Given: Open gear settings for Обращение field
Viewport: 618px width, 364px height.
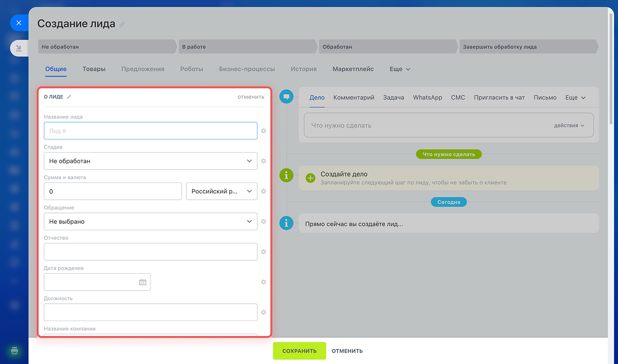Looking at the screenshot, I should pyautogui.click(x=264, y=222).
